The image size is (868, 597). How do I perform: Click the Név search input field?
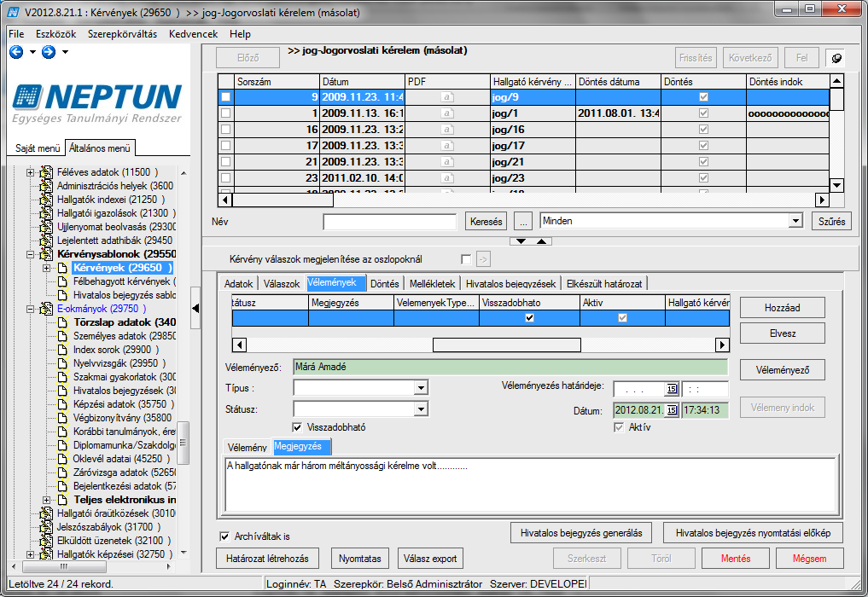[390, 221]
